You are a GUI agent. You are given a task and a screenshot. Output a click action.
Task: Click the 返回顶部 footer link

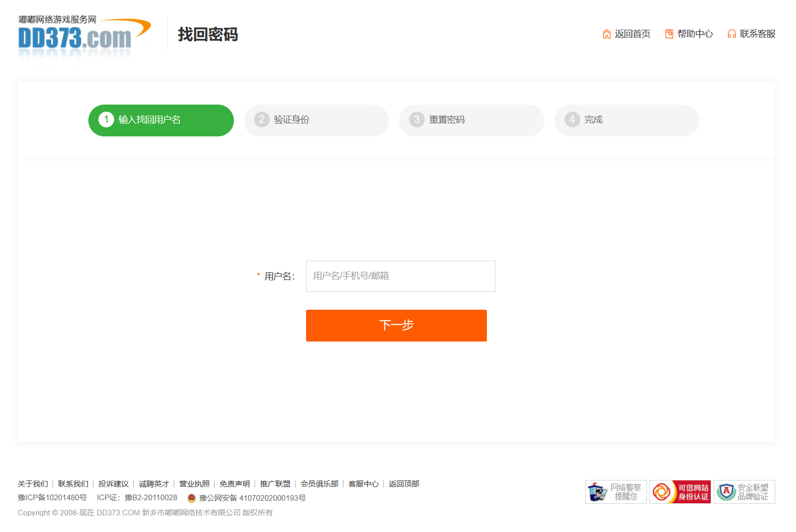click(404, 484)
